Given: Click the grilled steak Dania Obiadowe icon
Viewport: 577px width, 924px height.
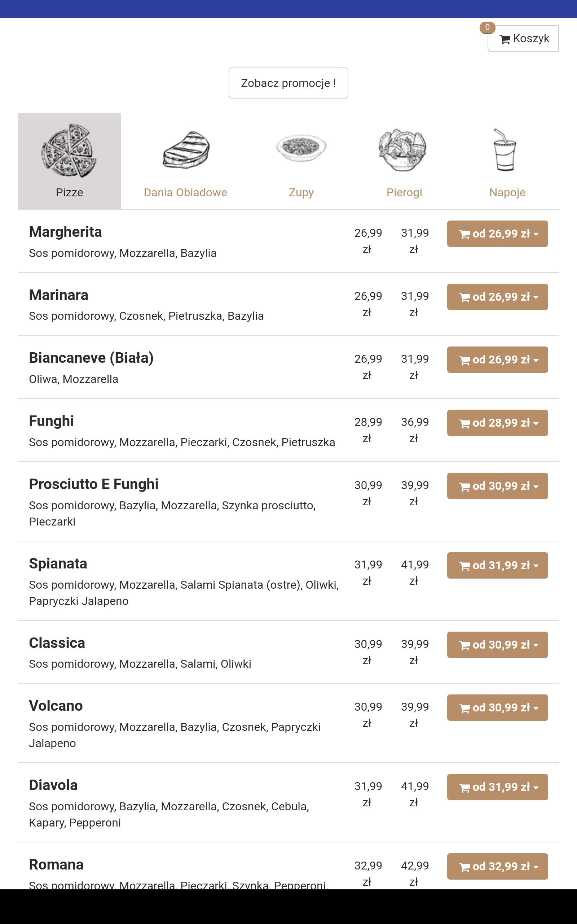Looking at the screenshot, I should 186,150.
